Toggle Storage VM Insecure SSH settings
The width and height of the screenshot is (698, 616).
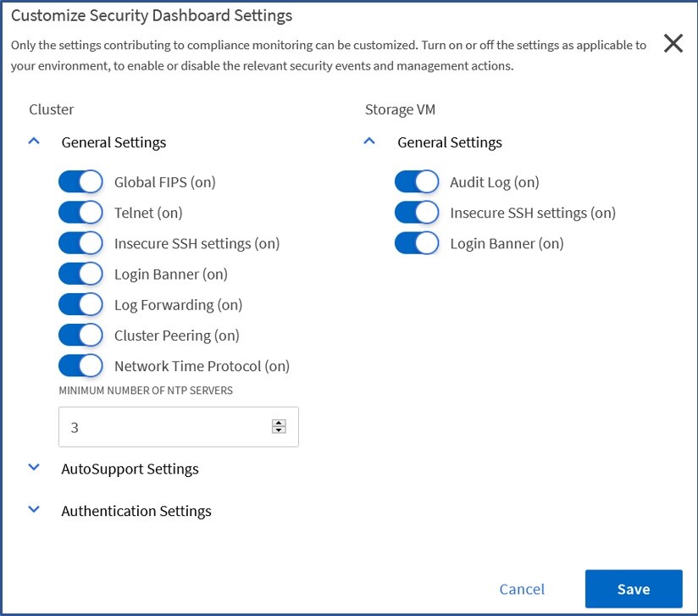pos(416,213)
